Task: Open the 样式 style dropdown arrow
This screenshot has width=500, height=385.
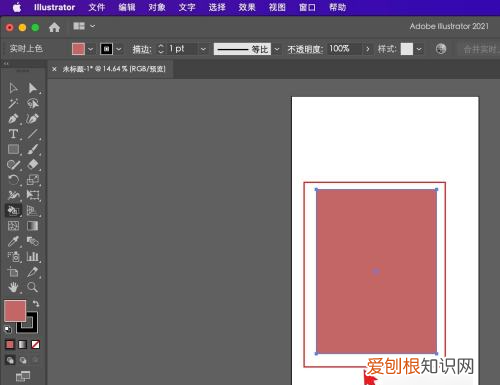Action: coord(419,49)
